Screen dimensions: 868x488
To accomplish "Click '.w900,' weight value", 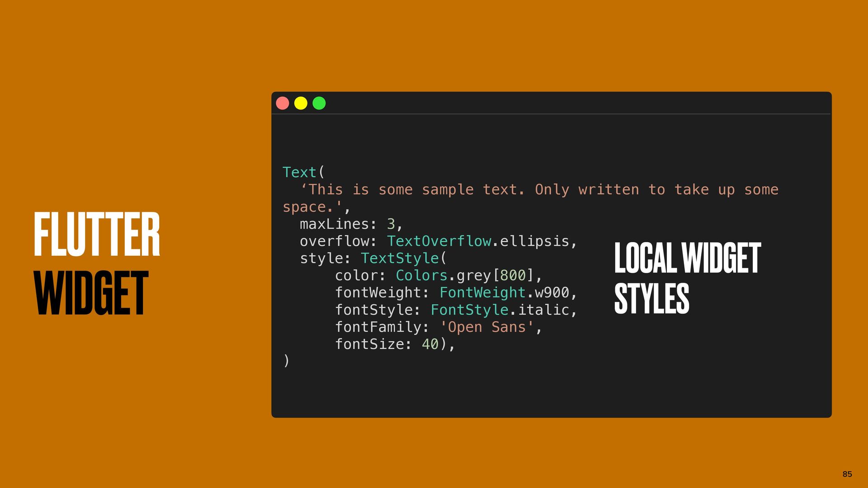I will (552, 293).
